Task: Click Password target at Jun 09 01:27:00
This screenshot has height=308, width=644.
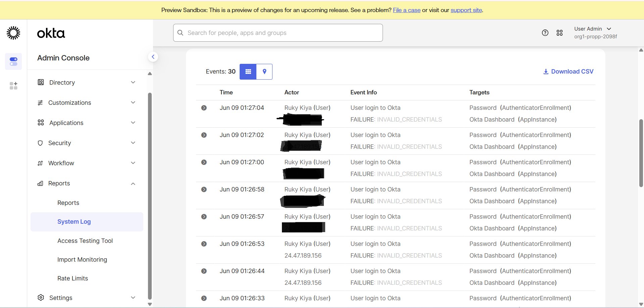Action: coord(483,162)
